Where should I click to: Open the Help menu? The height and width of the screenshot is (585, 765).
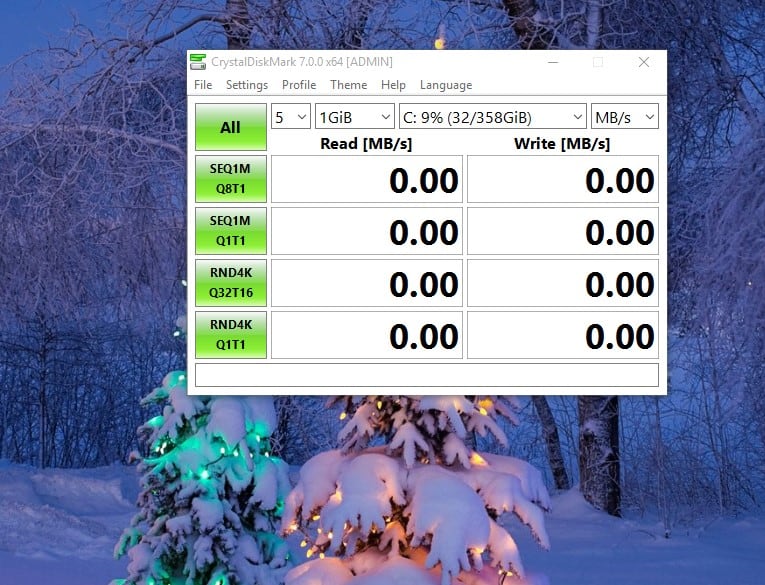pos(393,85)
